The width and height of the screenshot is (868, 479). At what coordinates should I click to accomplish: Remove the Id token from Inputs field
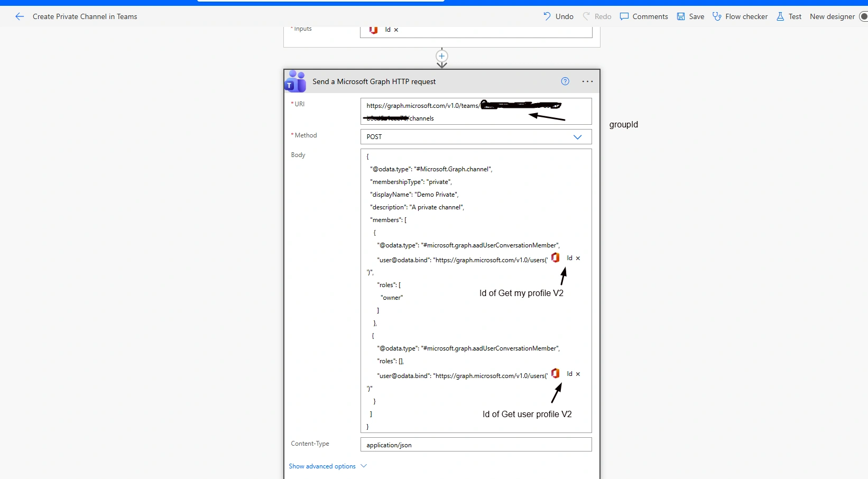tap(396, 30)
